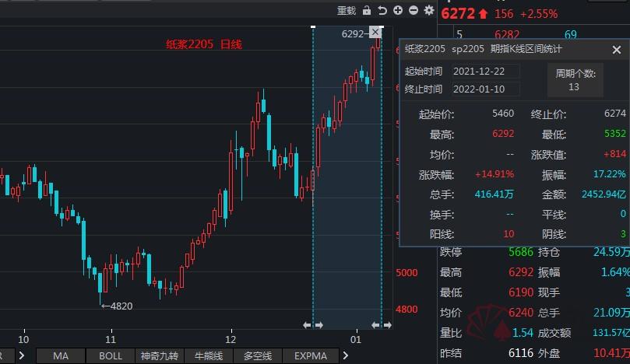Click the 4800 price axis label
This screenshot has height=364, width=630.
(407, 310)
